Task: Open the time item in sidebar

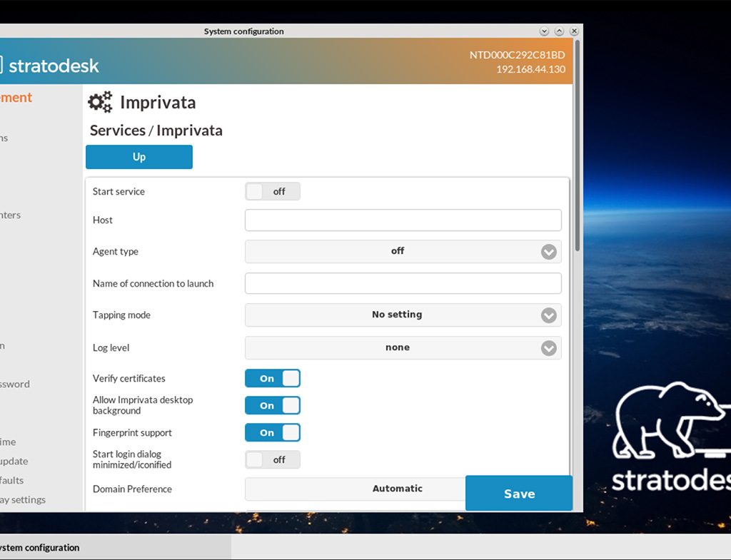Action: tap(8, 442)
